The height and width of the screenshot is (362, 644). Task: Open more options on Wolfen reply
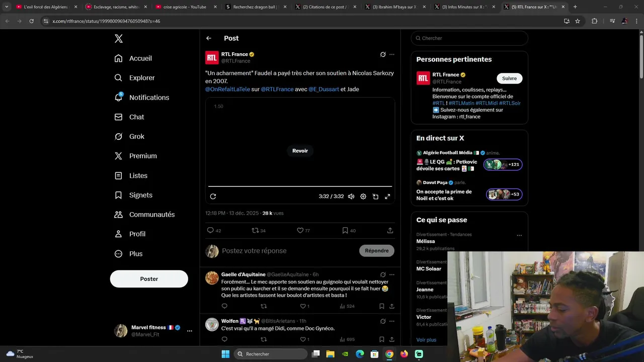click(392, 321)
